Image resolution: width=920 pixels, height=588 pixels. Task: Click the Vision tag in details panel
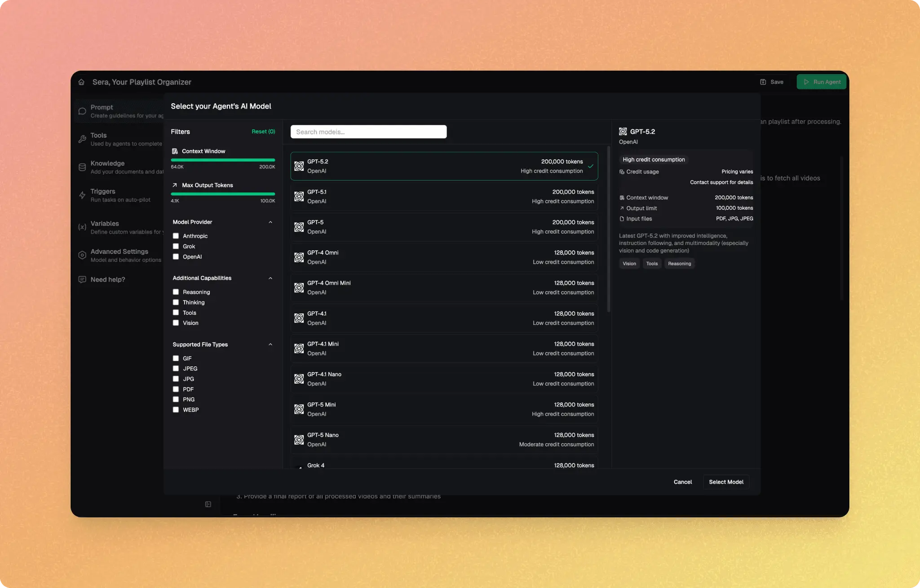click(x=629, y=264)
